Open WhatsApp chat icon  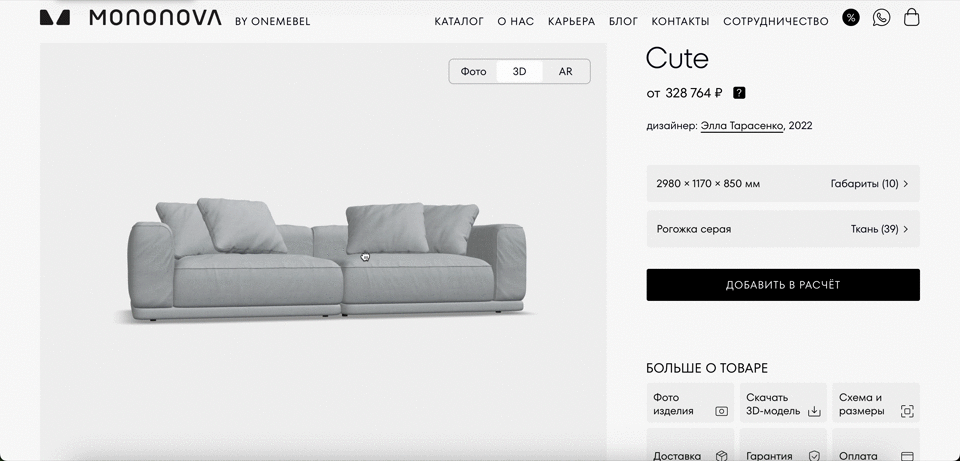pos(881,18)
